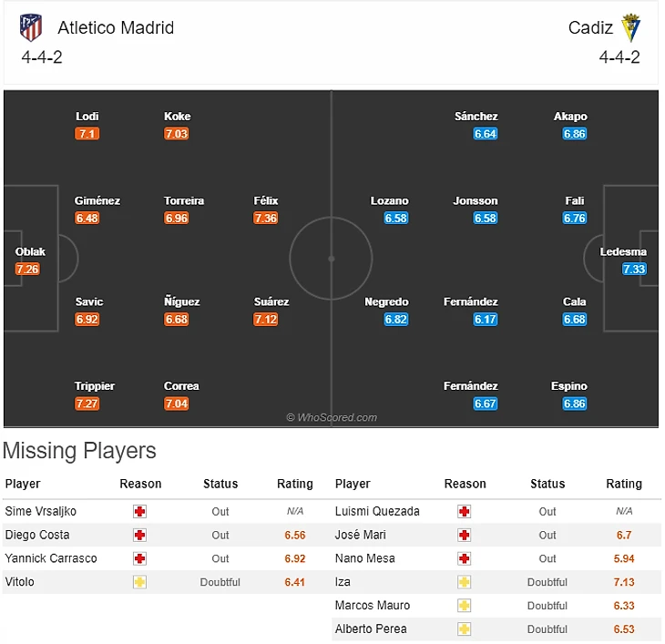The image size is (665, 644).
Task: Click the Cadiz team name
Action: point(590,27)
